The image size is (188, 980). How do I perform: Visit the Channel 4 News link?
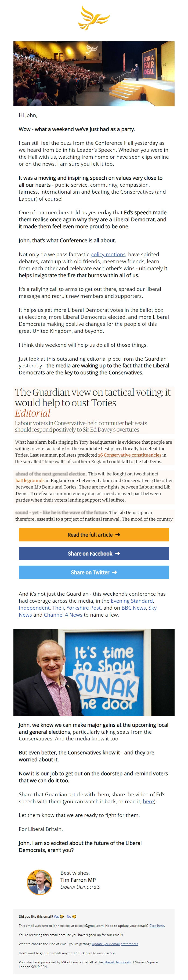(x=63, y=614)
